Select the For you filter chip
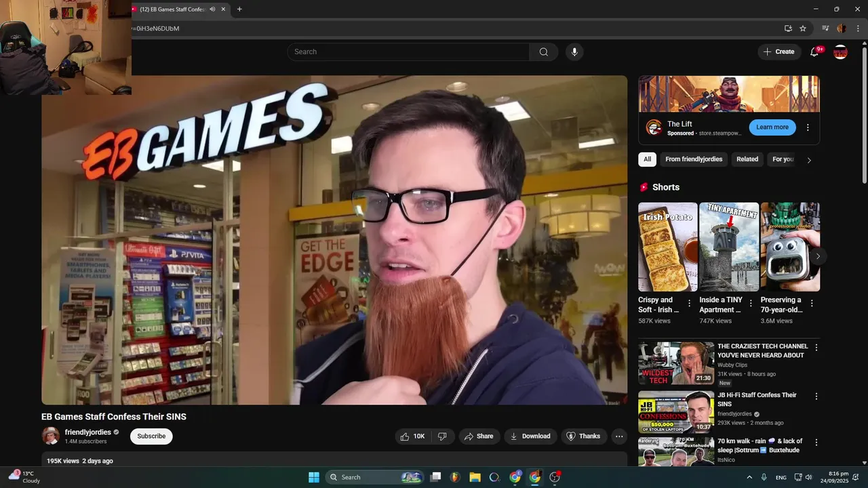This screenshot has width=868, height=488. tap(783, 159)
